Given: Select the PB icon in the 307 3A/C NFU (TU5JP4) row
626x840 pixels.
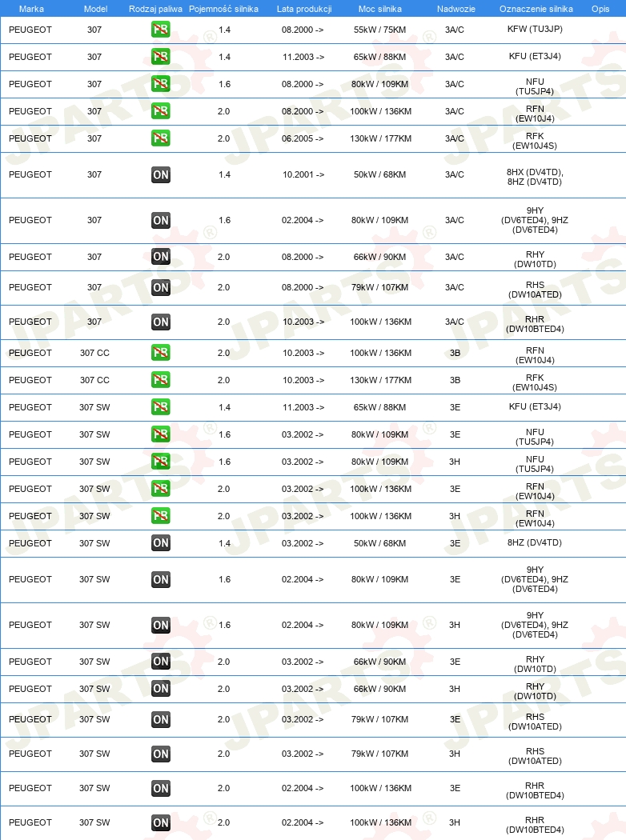Looking at the screenshot, I should click(161, 84).
